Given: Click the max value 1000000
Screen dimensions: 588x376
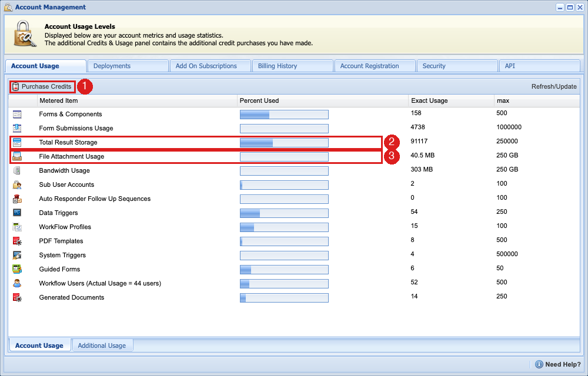Looking at the screenshot, I should (509, 127).
